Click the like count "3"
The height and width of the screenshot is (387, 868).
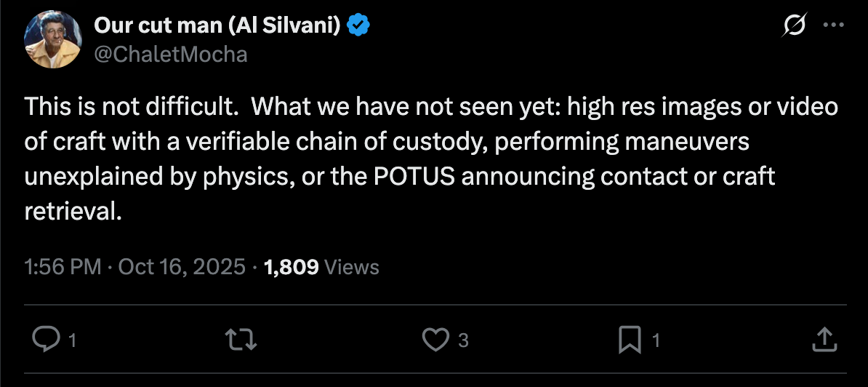463,340
